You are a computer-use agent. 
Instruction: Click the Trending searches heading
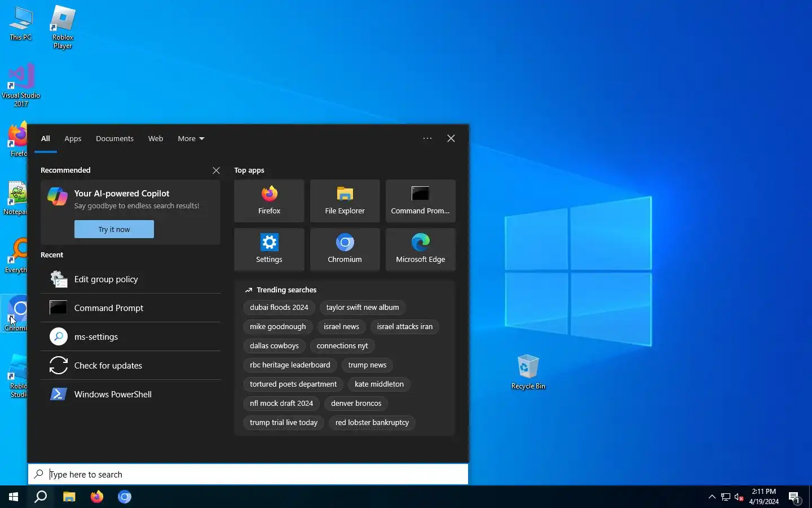click(286, 290)
